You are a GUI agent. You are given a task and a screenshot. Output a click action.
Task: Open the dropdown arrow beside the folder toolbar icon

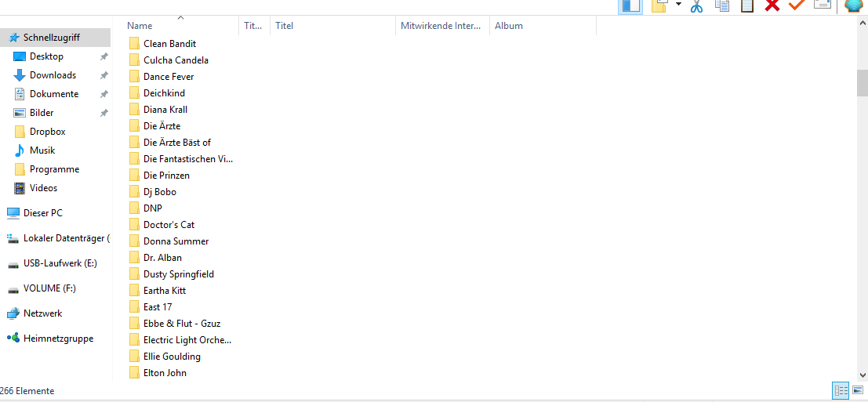click(x=679, y=5)
